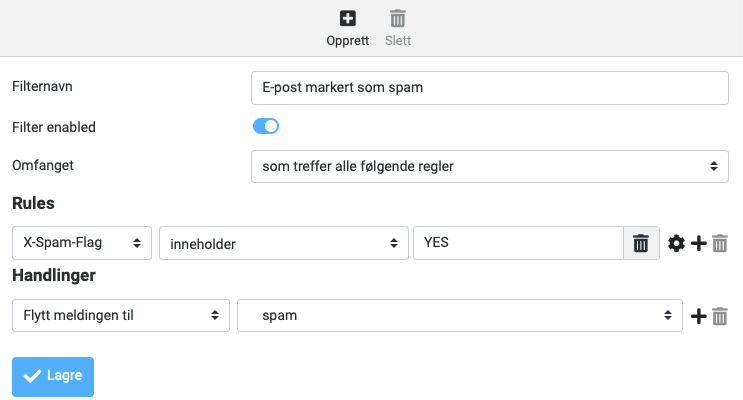Click the Lagre save button
Image resolution: width=743 pixels, height=400 pixels.
tap(53, 377)
